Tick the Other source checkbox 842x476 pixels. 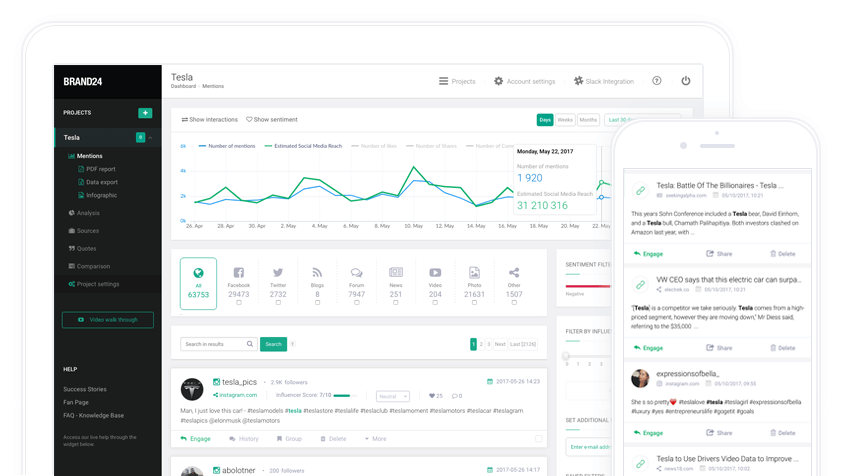(x=514, y=303)
